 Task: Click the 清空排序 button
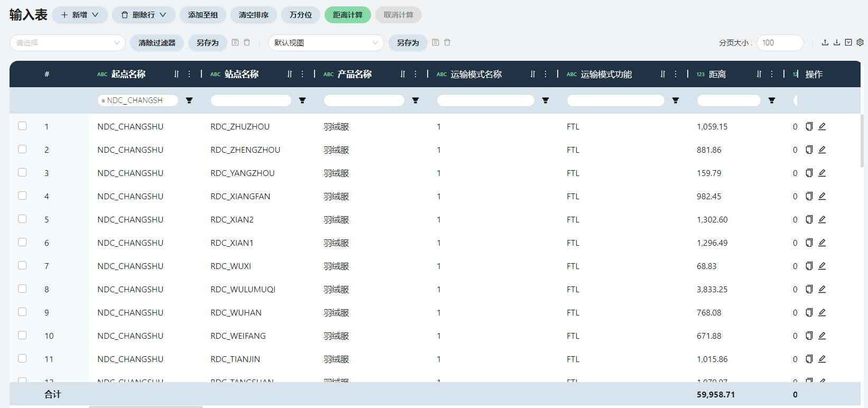254,15
